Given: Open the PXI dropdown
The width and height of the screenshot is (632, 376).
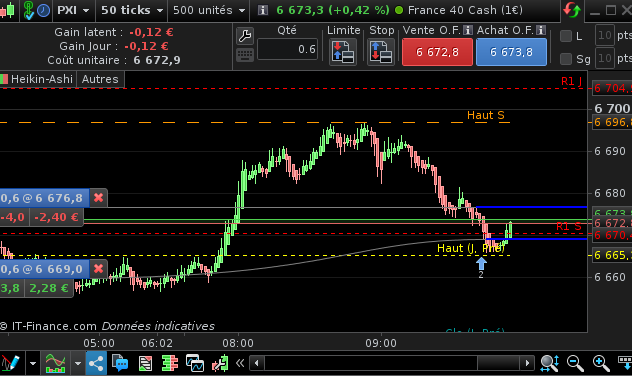Looking at the screenshot, I should 73,10.
